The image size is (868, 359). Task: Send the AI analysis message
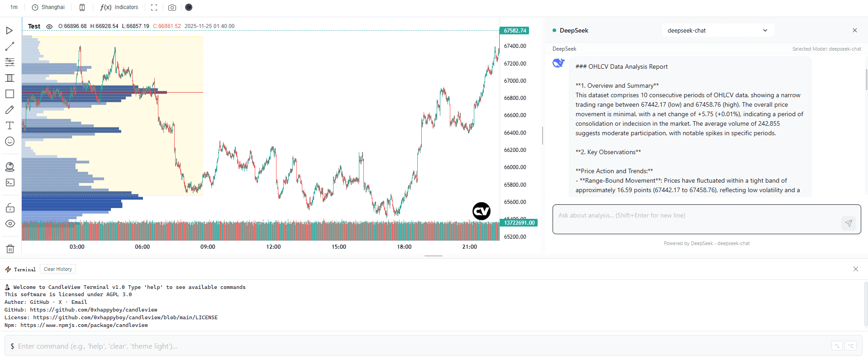pos(848,223)
